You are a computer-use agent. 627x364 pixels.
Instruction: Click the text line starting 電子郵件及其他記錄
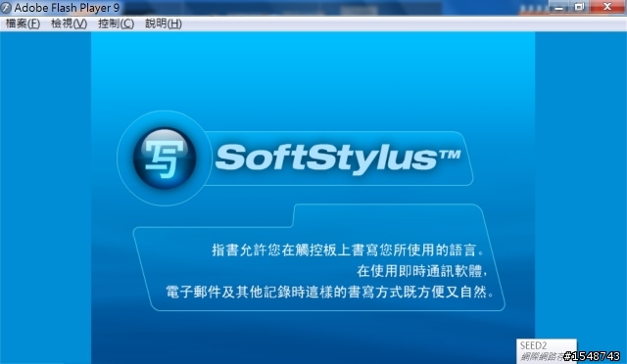[x=330, y=292]
